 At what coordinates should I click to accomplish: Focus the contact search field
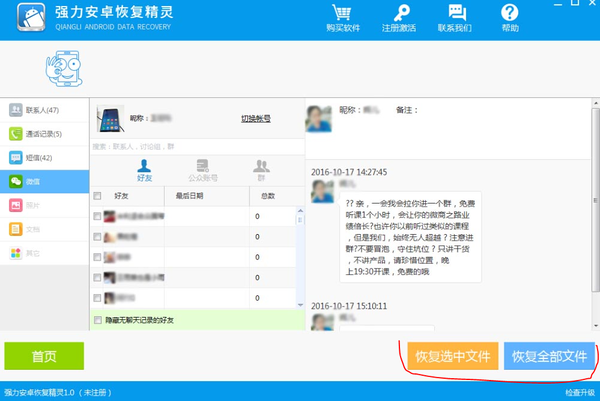[197, 147]
